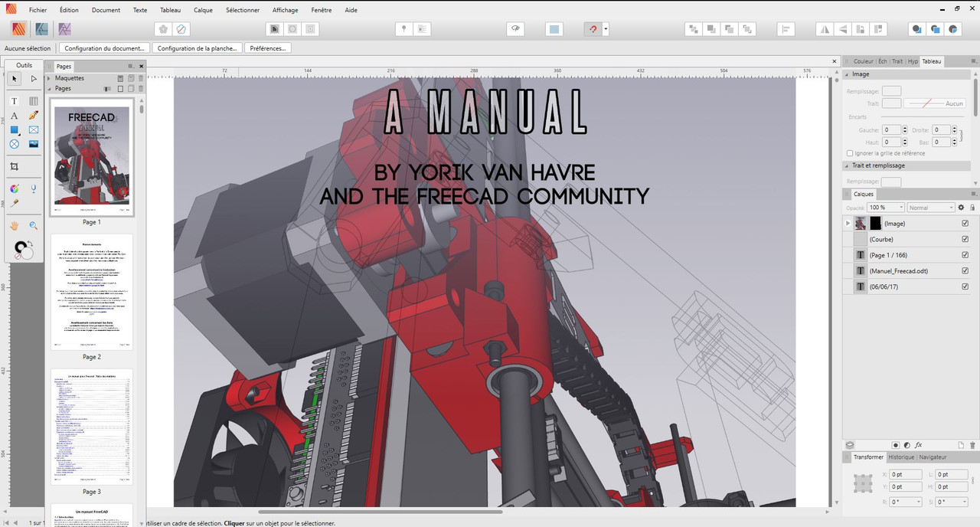Select the Fill (color wheel) tool
This screenshot has width=980, height=527.
tap(15, 188)
